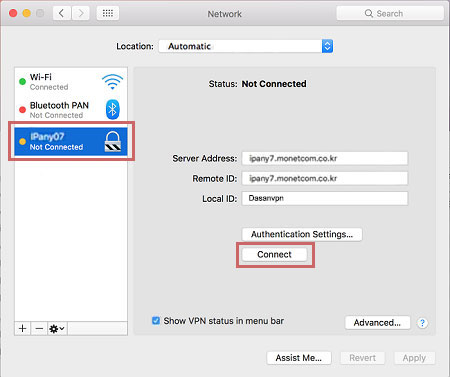Screen dimensions: 450x377
Task: Click the red Bluetooth PAN status dot
Action: click(x=22, y=110)
